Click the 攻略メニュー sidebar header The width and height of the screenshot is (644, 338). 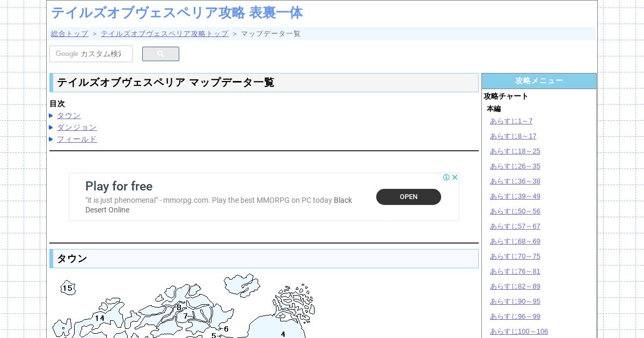[x=539, y=81]
